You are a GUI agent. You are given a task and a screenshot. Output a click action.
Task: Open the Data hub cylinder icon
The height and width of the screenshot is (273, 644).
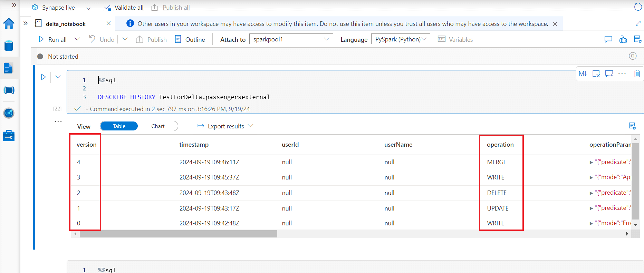[x=9, y=46]
